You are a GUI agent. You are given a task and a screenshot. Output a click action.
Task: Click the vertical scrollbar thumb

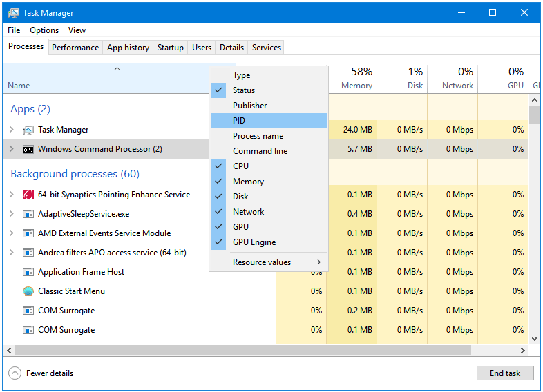(x=534, y=115)
